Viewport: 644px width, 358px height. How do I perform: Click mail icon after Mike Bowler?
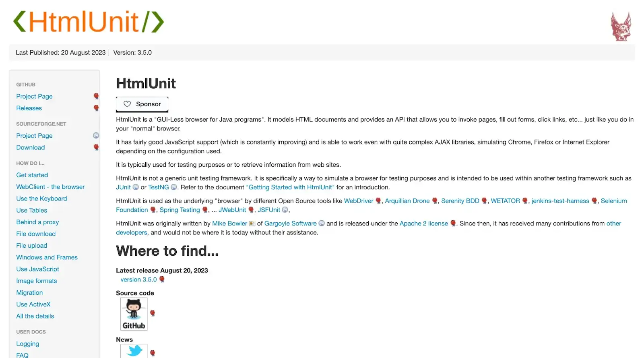252,223
